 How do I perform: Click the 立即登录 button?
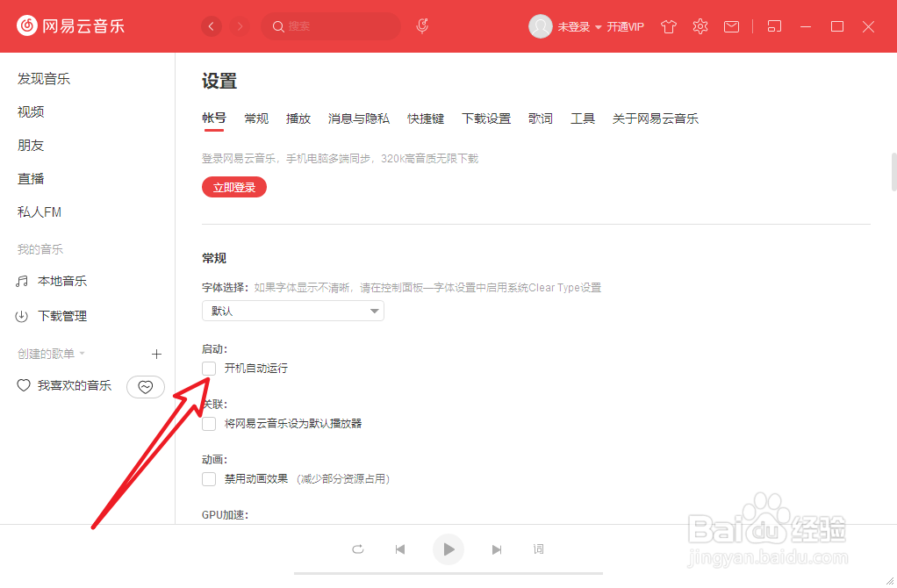234,188
